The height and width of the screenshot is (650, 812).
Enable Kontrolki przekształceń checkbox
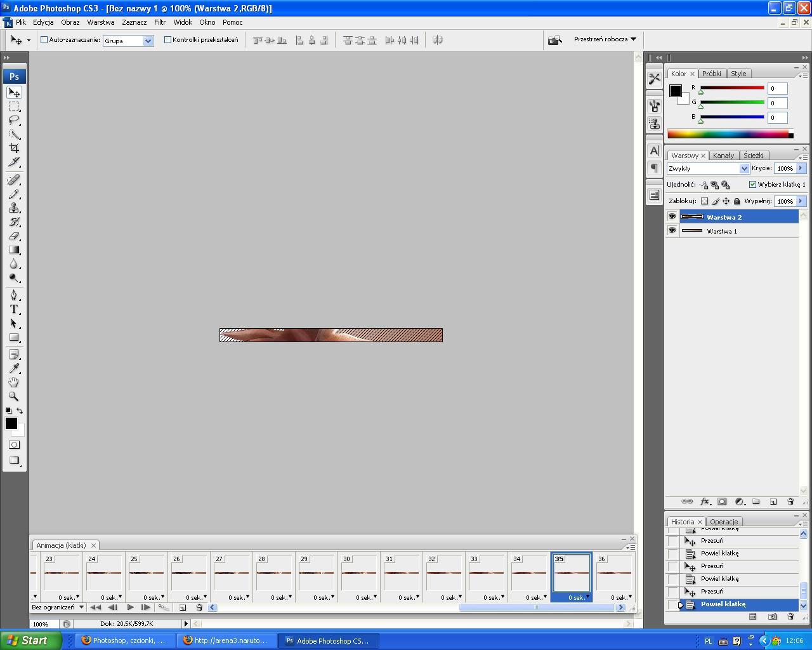click(x=167, y=39)
